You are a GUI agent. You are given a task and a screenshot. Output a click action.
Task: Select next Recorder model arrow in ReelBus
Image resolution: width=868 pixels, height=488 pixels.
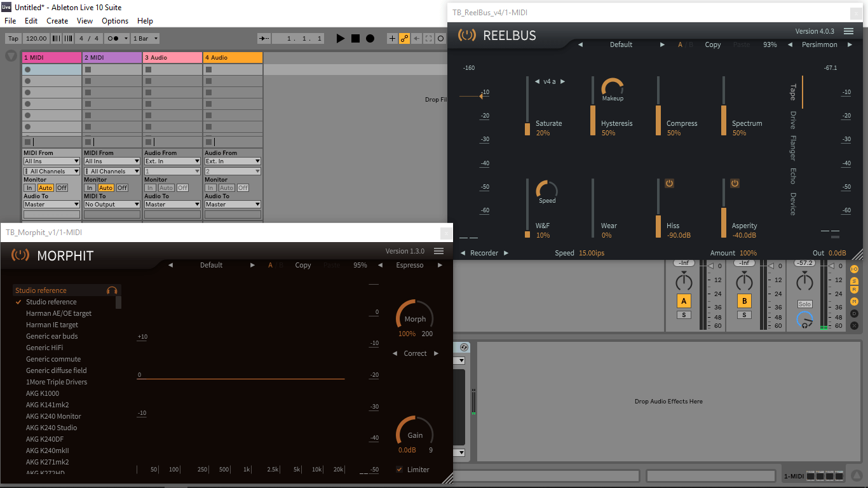point(506,253)
